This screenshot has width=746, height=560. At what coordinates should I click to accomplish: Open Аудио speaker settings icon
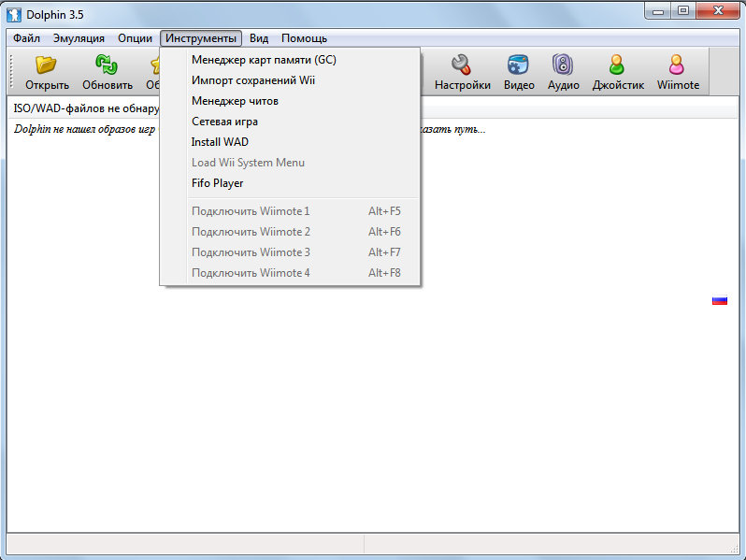coord(563,65)
